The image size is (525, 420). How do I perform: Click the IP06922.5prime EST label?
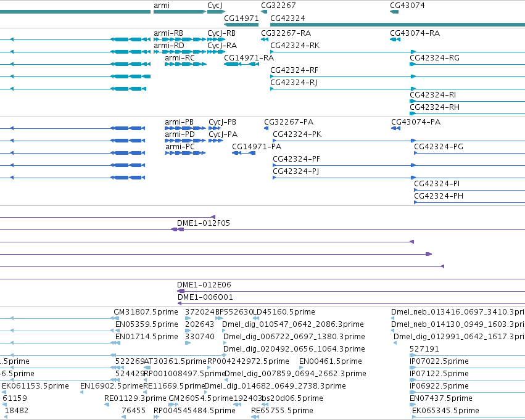[439, 387]
